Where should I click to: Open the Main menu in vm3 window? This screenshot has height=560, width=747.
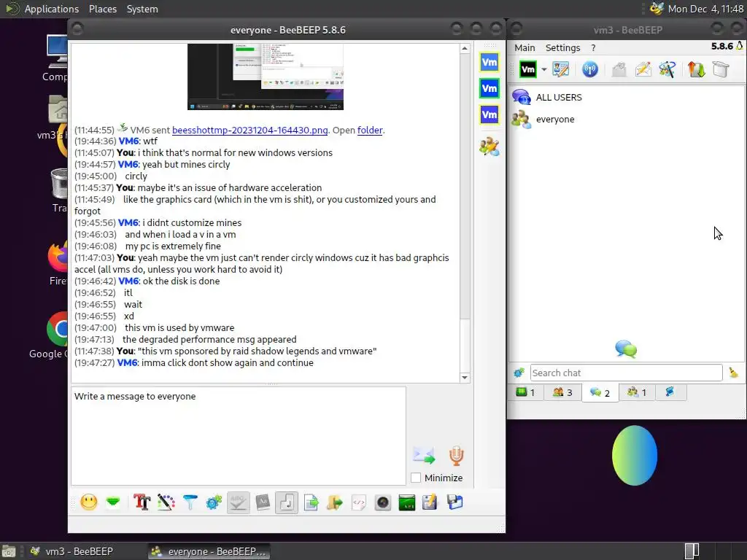(525, 47)
